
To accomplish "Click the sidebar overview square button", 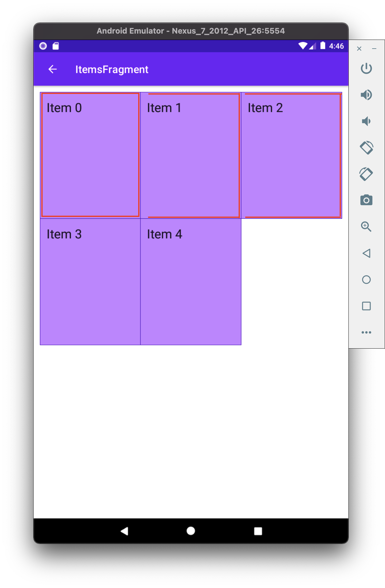I will (x=366, y=306).
